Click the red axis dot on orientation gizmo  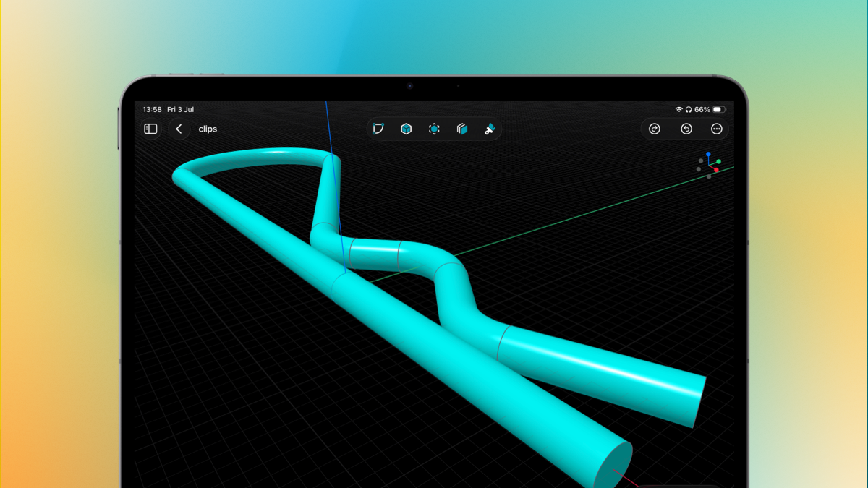(716, 170)
